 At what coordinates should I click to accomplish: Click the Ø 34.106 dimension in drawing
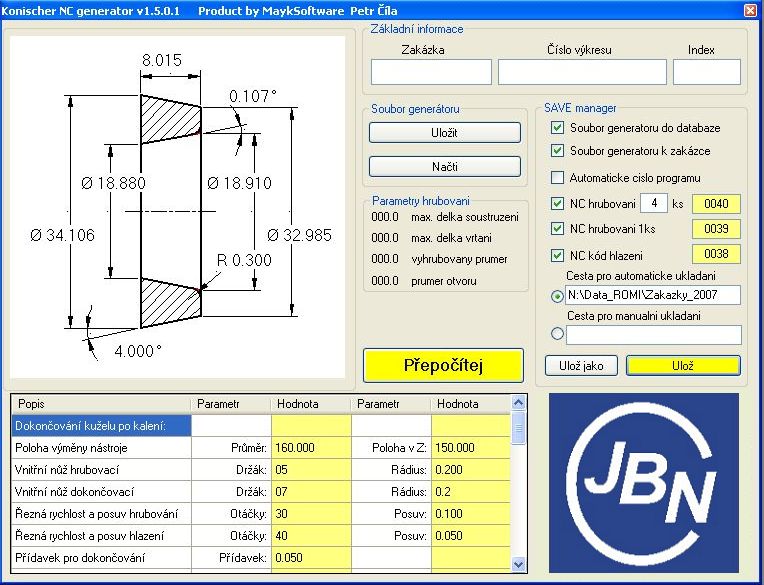[62, 235]
